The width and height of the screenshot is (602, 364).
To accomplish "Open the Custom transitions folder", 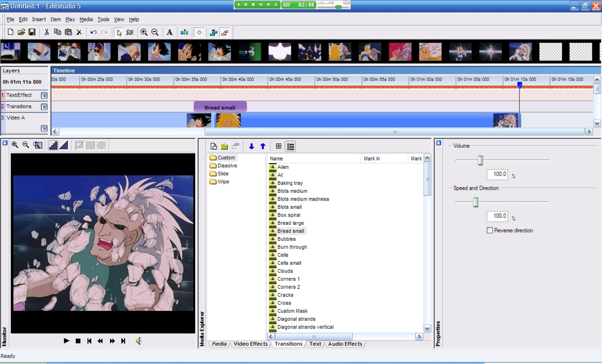I will pyautogui.click(x=223, y=157).
